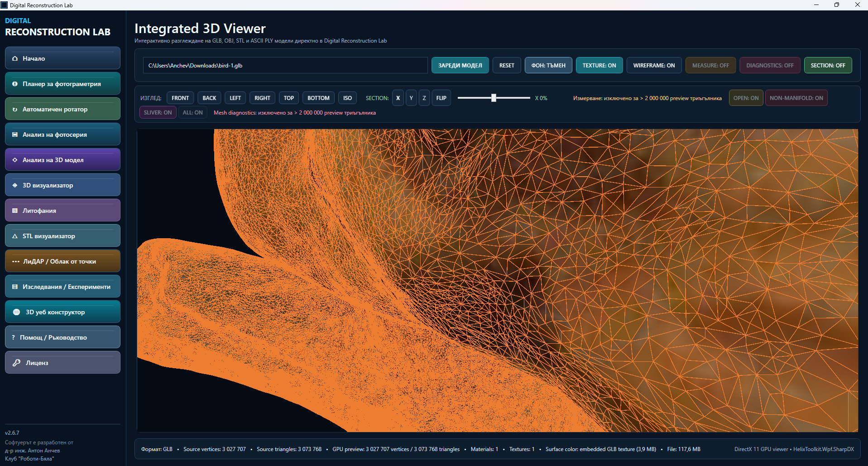Toggle SECTION: OFF button
This screenshot has height=466, width=868.
pos(828,65)
